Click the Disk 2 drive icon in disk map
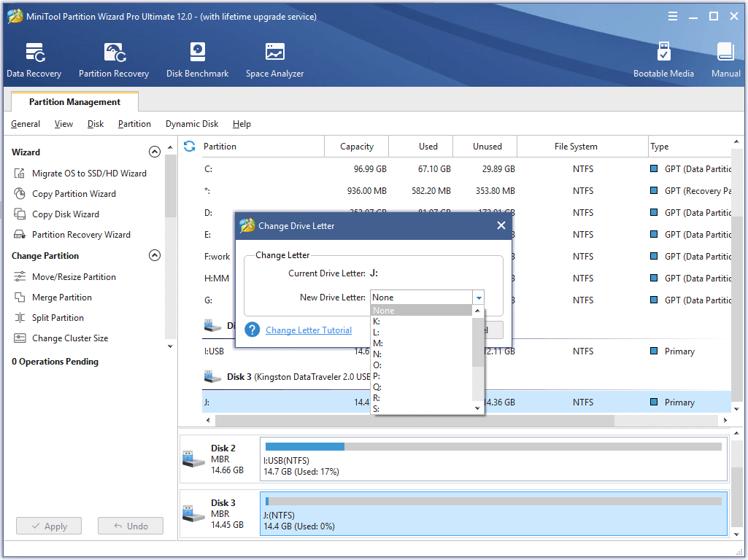 coord(193,459)
